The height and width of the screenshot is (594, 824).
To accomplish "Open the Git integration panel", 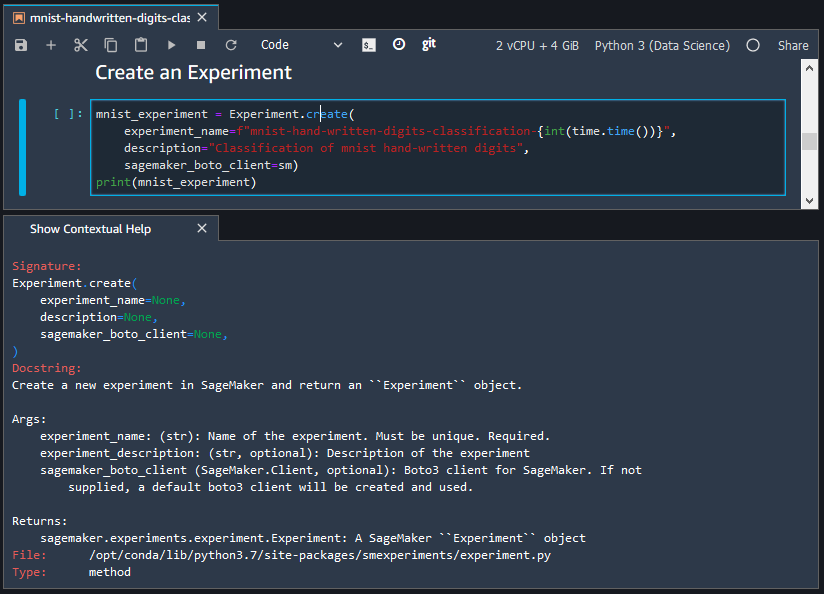I will 428,44.
